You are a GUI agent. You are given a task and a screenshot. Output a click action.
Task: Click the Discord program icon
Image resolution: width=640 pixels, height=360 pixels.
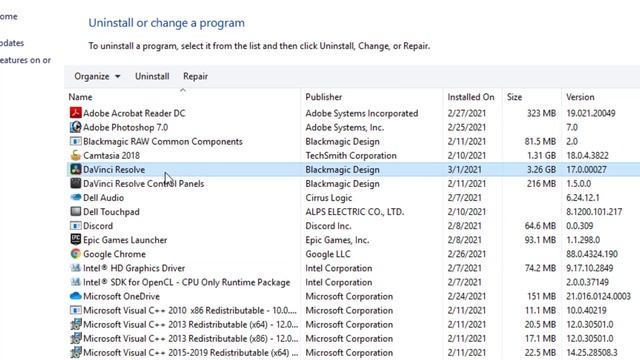[76, 226]
